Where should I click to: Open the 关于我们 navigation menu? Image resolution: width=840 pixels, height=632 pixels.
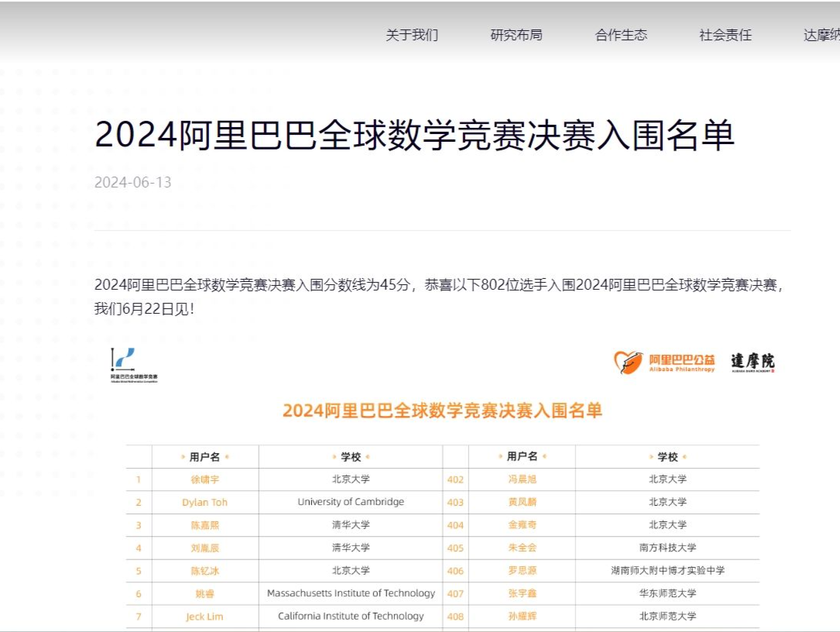click(x=412, y=35)
